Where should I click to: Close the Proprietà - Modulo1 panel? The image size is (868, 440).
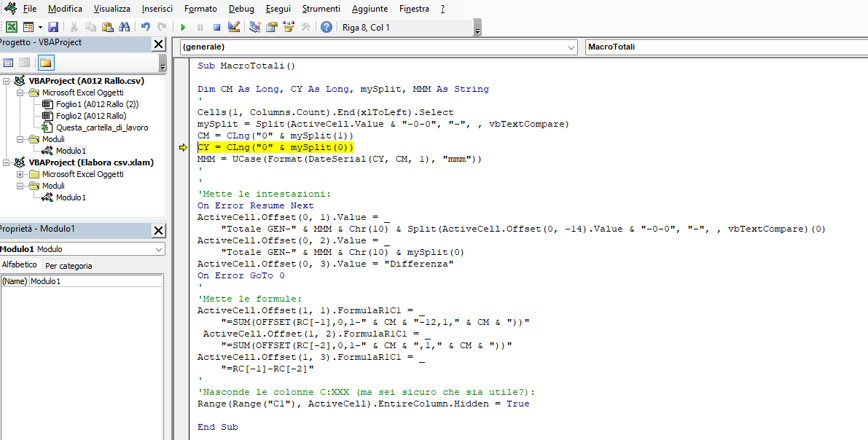coord(158,231)
